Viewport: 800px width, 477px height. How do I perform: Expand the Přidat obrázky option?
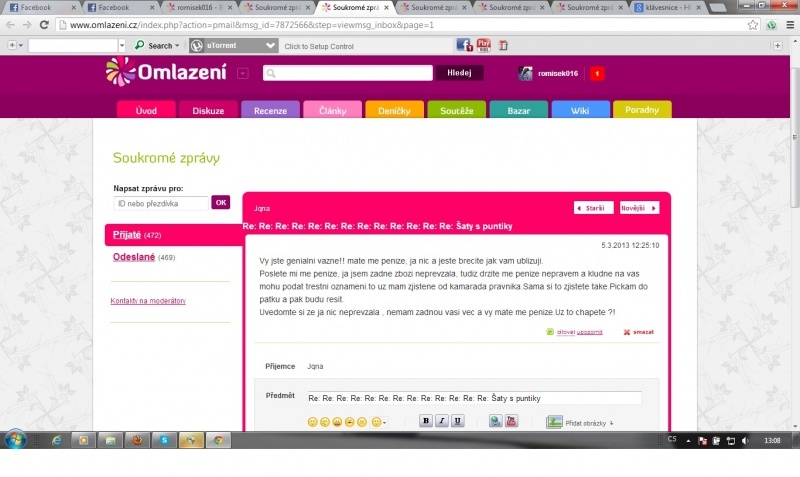[585, 422]
